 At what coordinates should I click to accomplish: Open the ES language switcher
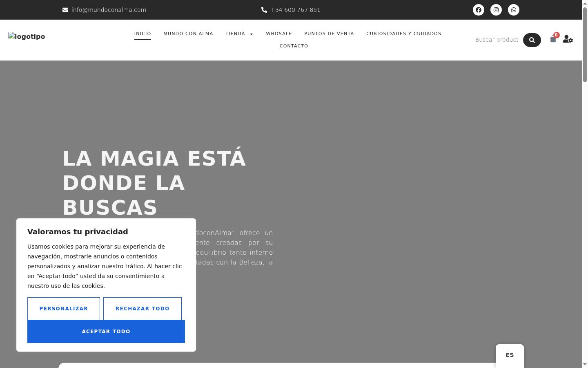pos(510,355)
